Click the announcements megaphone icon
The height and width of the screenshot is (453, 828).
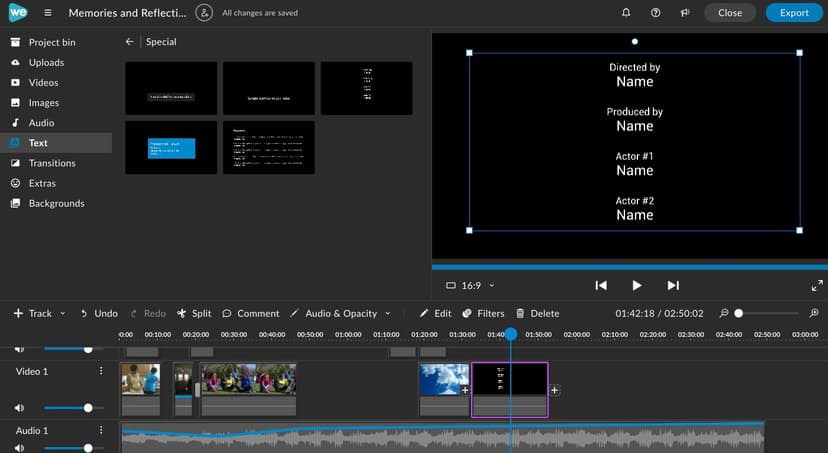685,13
